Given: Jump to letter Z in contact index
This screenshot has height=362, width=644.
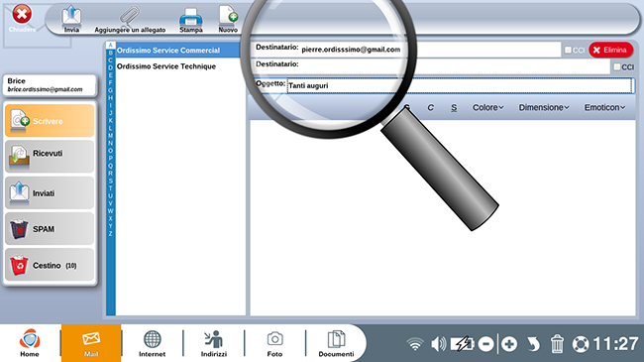Looking at the screenshot, I should pos(111,234).
